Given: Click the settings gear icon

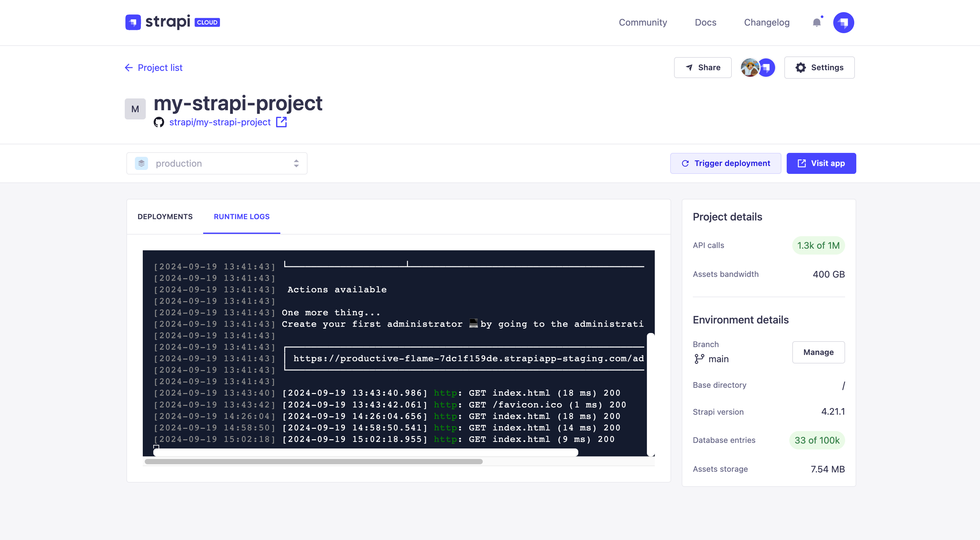Looking at the screenshot, I should click(x=800, y=67).
